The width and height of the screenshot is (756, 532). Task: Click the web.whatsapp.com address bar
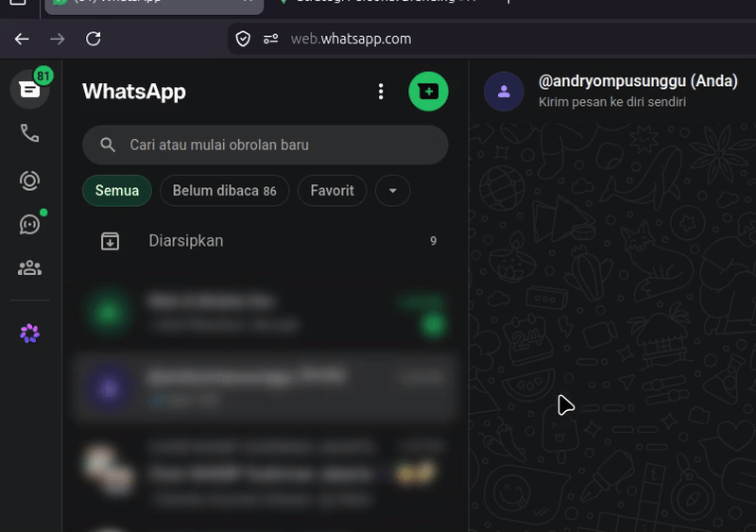(491, 39)
